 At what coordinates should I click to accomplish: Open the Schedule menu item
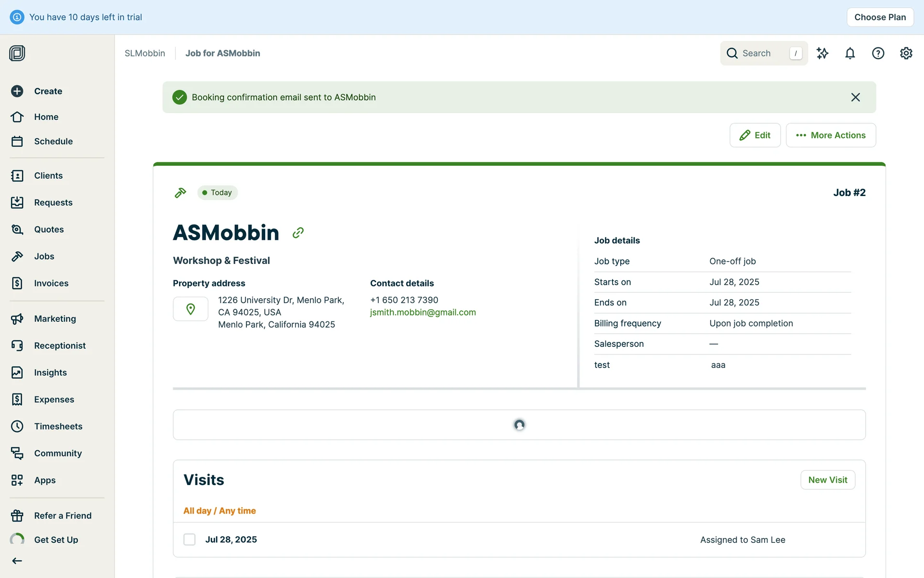pos(53,141)
